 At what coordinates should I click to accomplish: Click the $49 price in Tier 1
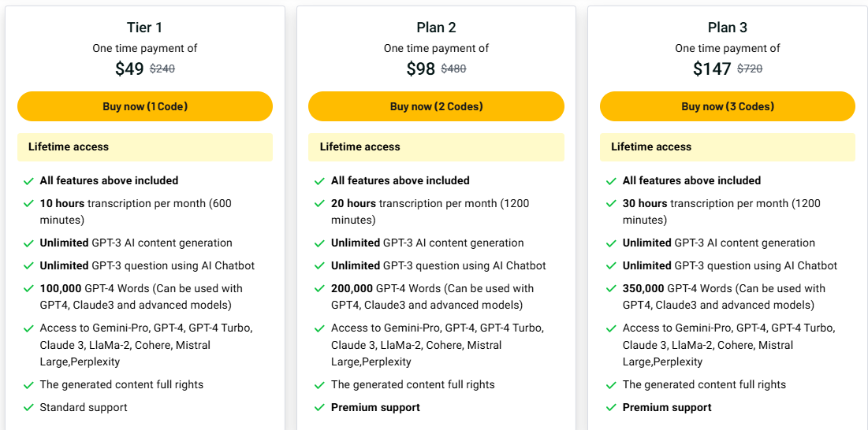(129, 69)
